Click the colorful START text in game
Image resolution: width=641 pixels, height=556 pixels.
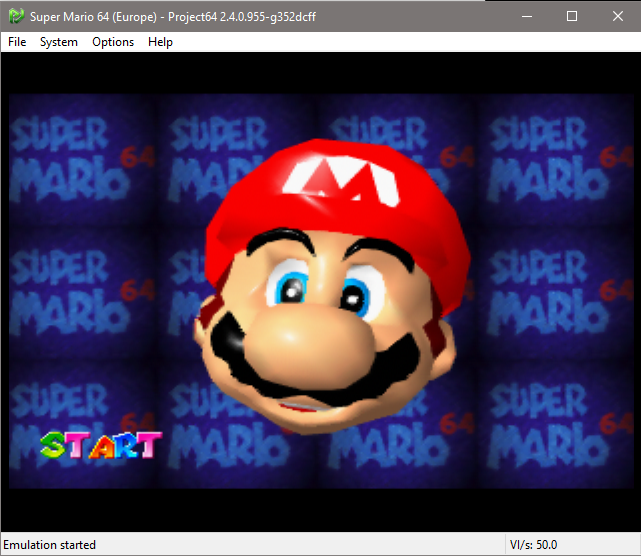(101, 445)
